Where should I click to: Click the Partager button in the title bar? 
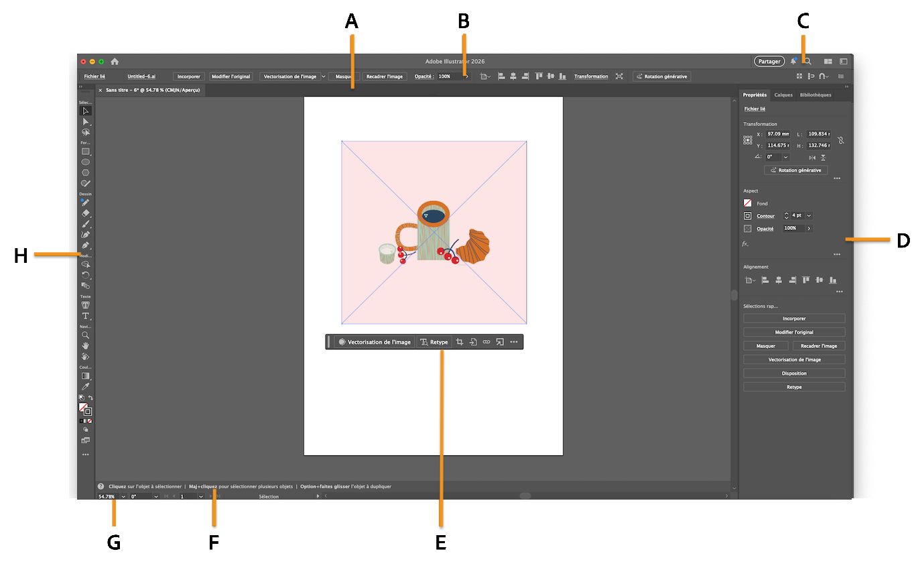pos(769,61)
